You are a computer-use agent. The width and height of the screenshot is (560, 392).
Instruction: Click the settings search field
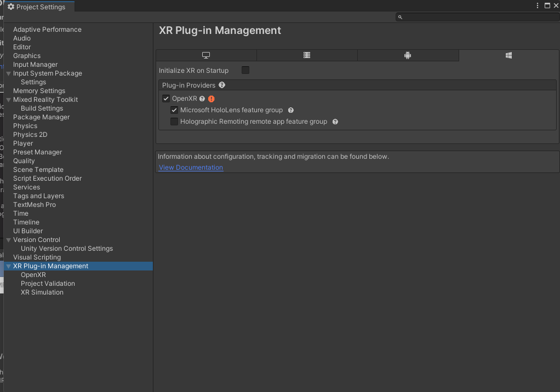[477, 17]
